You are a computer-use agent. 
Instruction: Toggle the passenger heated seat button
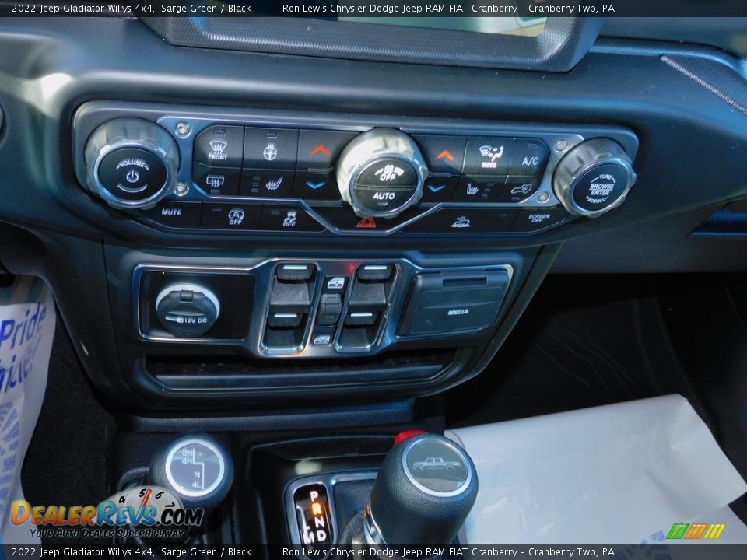click(479, 188)
